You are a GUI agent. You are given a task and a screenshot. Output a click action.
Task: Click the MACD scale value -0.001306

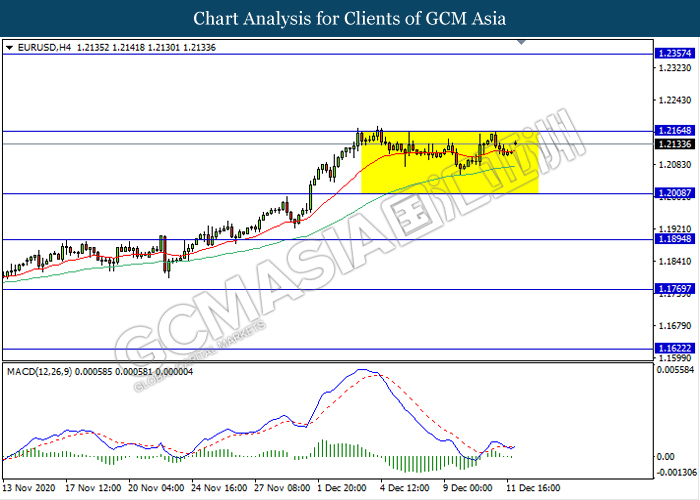(x=675, y=472)
